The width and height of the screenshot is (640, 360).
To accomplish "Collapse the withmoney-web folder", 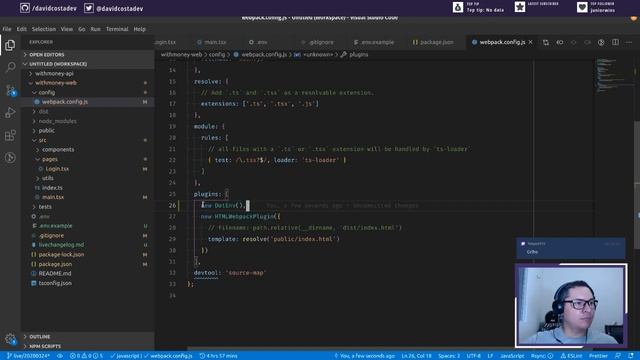I will click(88, 83).
